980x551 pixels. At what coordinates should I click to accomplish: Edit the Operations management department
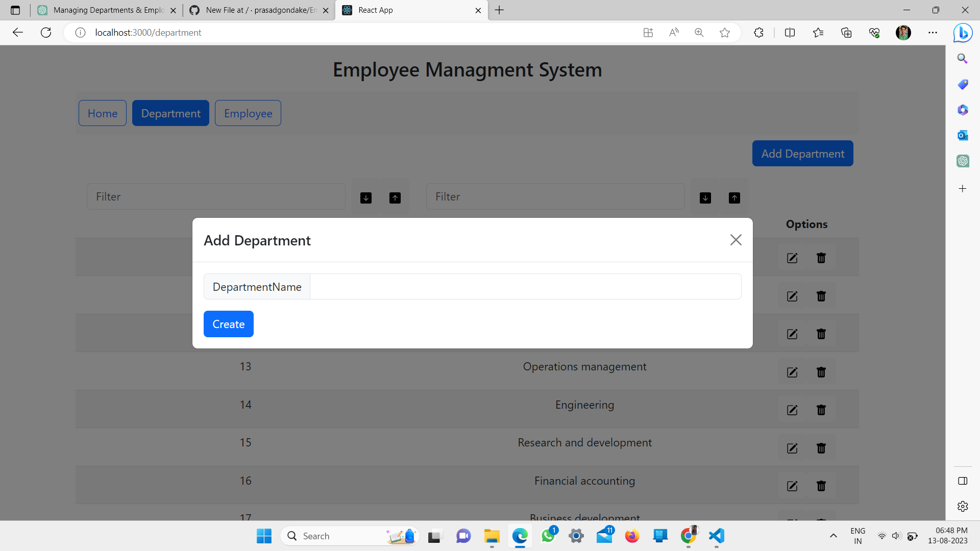point(792,372)
